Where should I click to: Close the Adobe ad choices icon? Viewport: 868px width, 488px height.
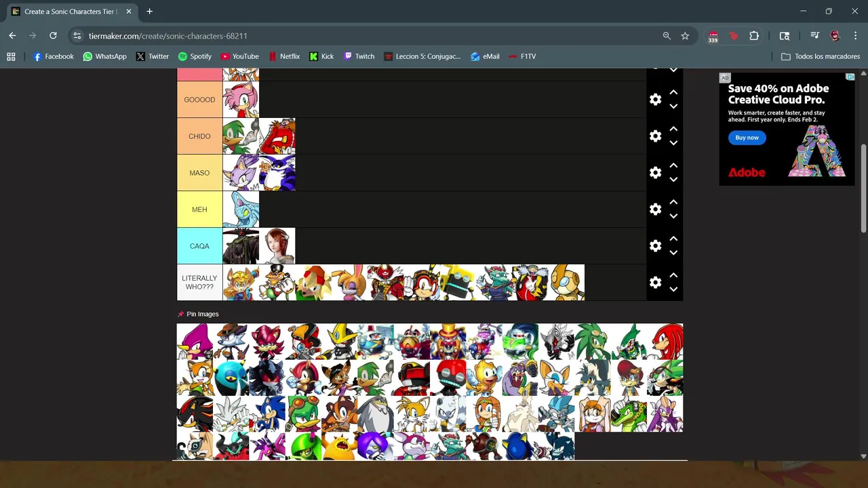850,77
